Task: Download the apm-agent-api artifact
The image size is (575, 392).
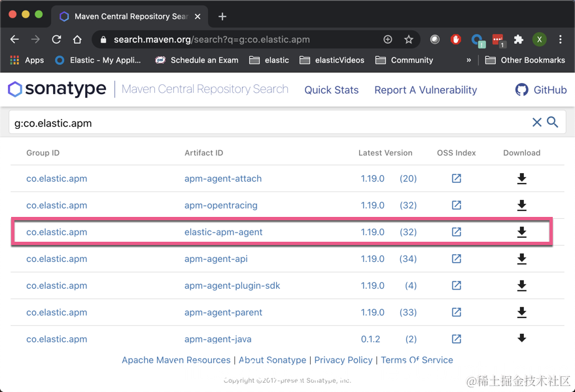Action: (521, 259)
